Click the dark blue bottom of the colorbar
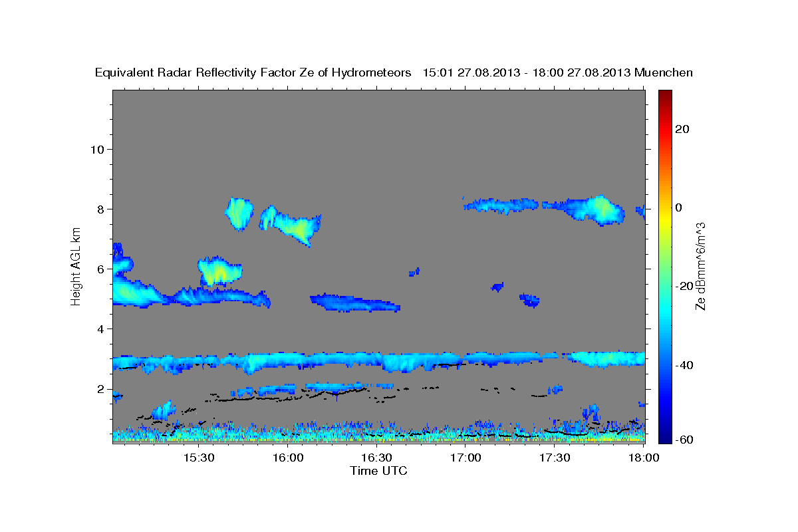798x532 pixels. (665, 436)
